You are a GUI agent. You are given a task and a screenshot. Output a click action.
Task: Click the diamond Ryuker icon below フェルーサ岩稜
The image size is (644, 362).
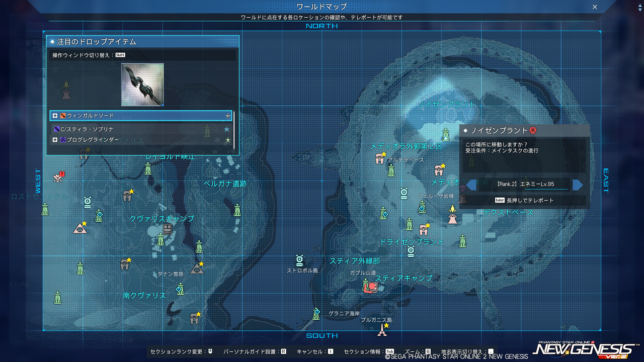[x=422, y=207]
